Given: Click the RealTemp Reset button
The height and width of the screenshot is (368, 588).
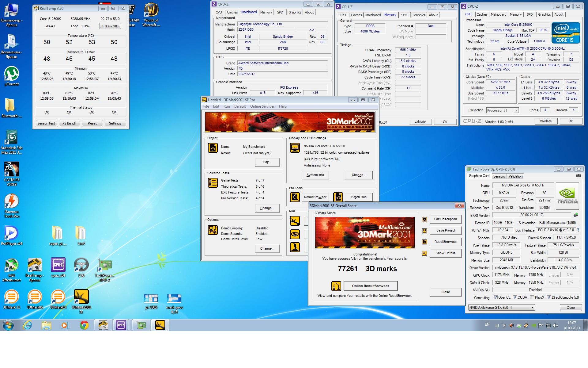Looking at the screenshot, I should pyautogui.click(x=92, y=123).
